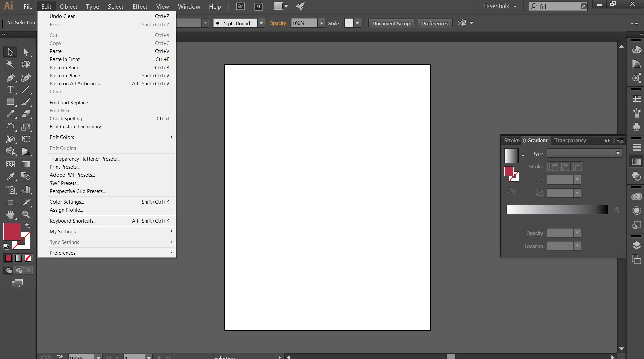Open Adobe Stock via St icon
Screen dimensions: 644x359
(x=258, y=6)
